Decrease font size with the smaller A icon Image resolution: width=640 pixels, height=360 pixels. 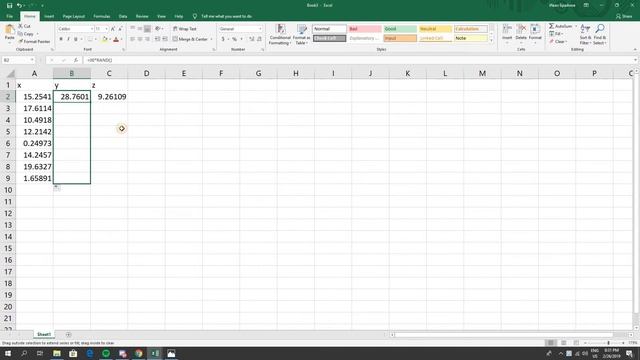pyautogui.click(x=120, y=29)
